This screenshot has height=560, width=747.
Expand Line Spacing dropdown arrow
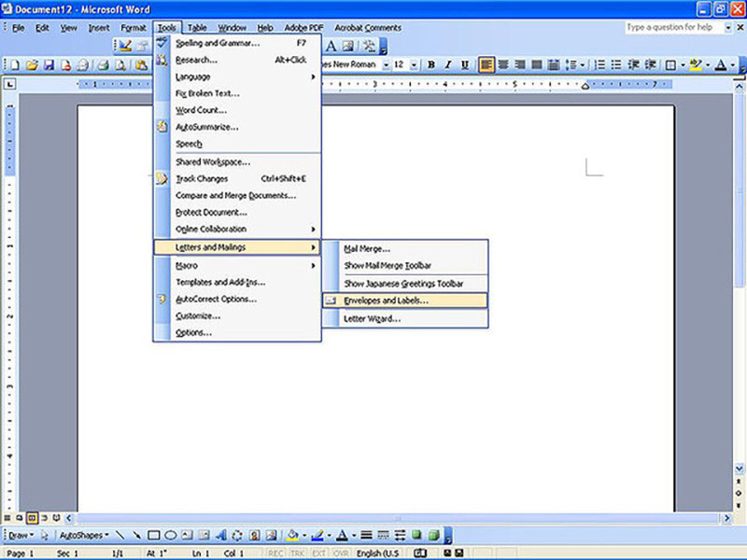pos(583,64)
